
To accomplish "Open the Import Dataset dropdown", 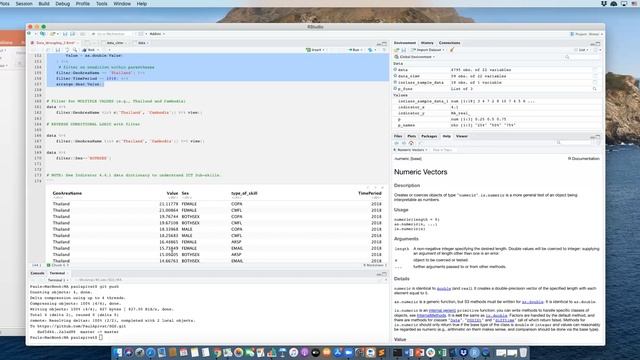I will tap(428, 50).
